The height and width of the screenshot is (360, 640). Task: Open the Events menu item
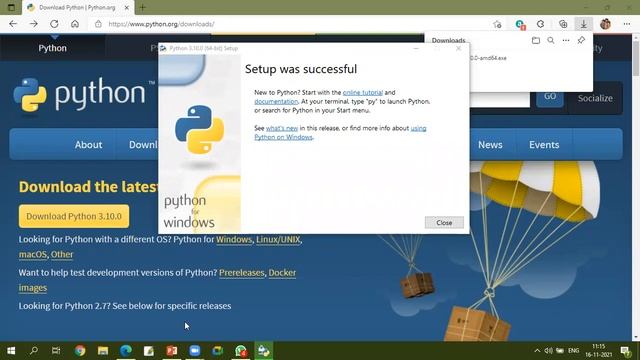point(544,145)
